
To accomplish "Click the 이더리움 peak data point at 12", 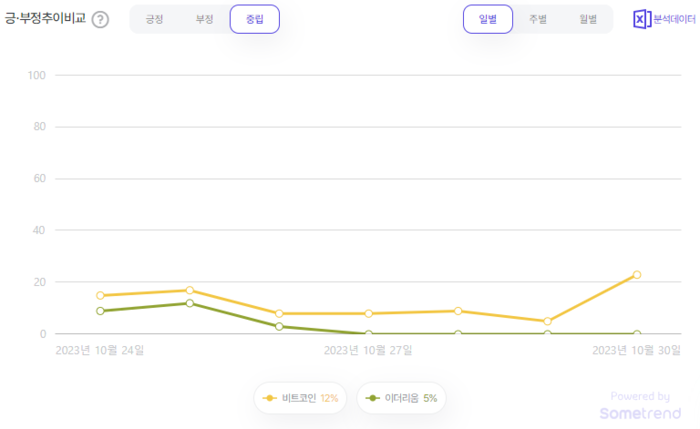I will (x=189, y=303).
